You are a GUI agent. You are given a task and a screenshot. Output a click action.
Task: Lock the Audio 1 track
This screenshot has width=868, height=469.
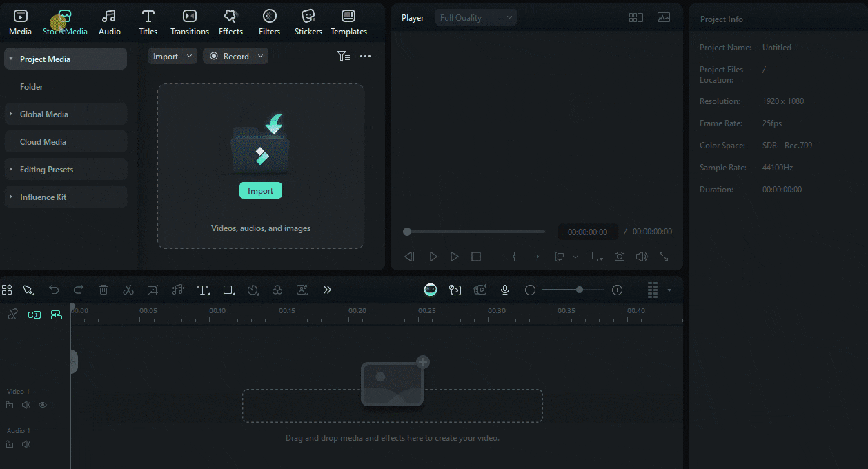click(x=10, y=445)
